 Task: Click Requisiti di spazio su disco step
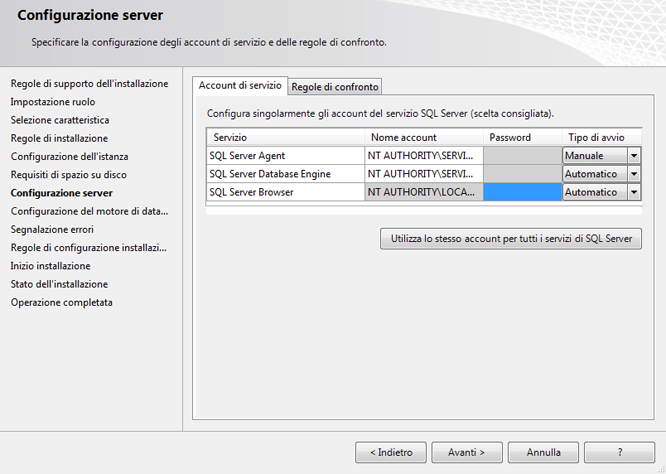(69, 175)
